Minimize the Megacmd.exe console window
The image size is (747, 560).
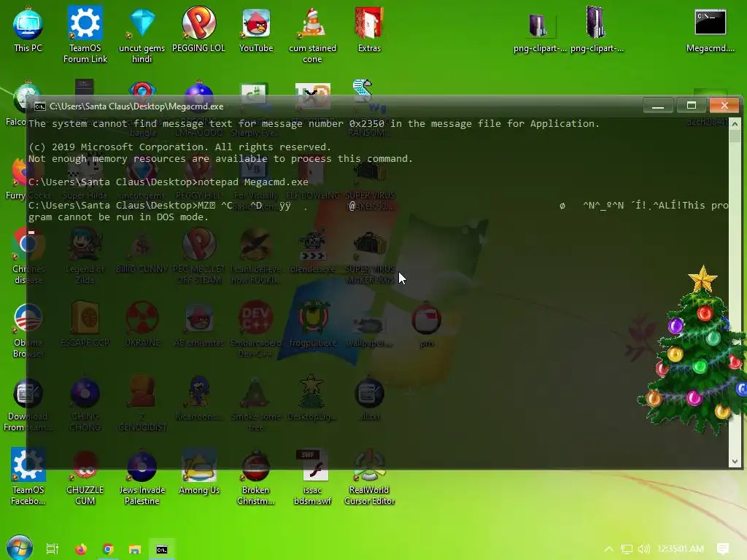tap(658, 106)
